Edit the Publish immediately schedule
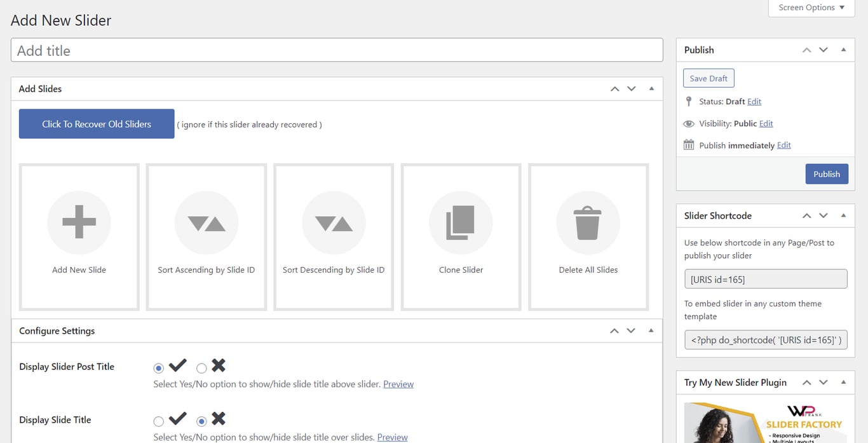This screenshot has height=443, width=868. coord(783,145)
